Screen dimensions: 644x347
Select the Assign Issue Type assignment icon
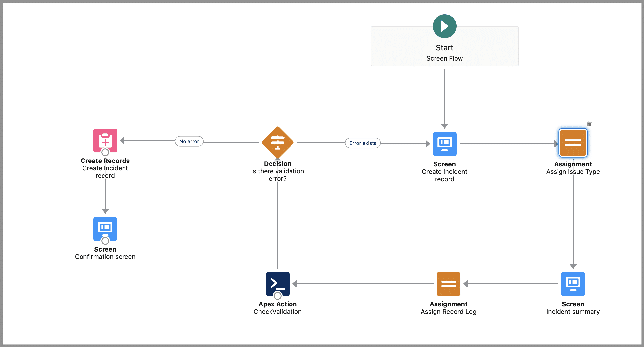point(573,142)
